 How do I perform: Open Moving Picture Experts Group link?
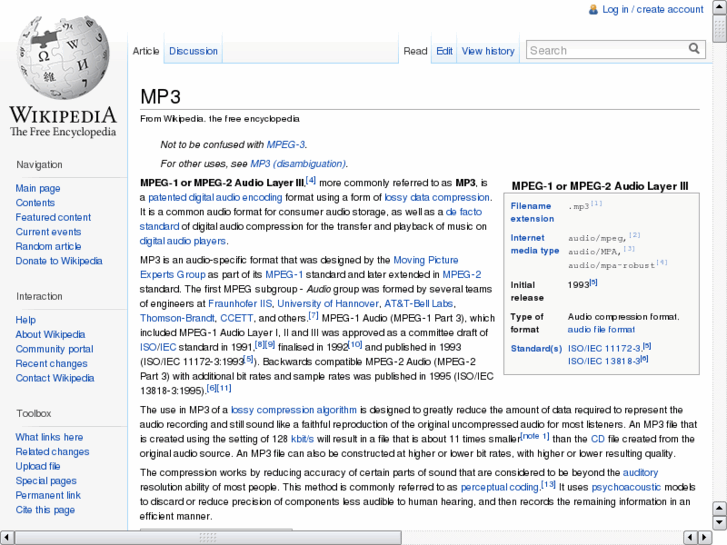click(299, 267)
